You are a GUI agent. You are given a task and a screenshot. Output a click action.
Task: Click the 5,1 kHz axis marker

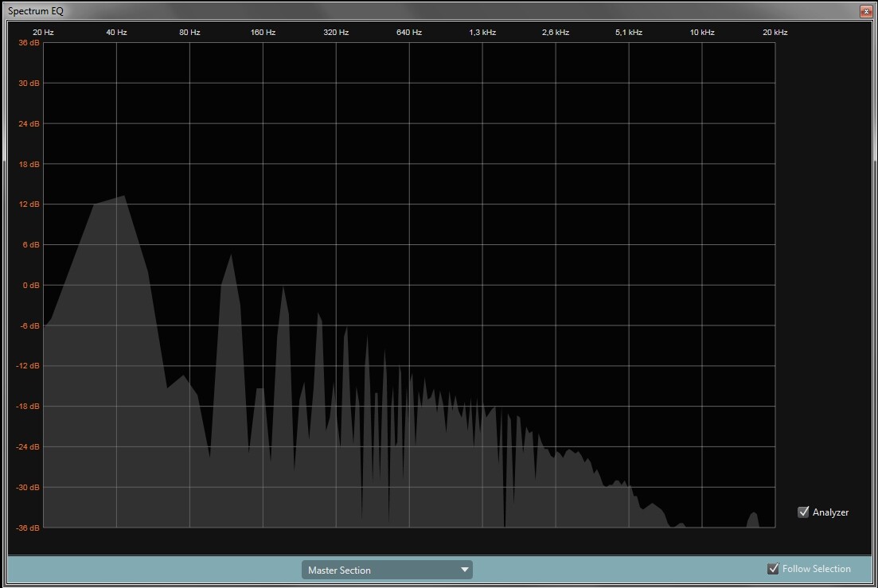(628, 32)
